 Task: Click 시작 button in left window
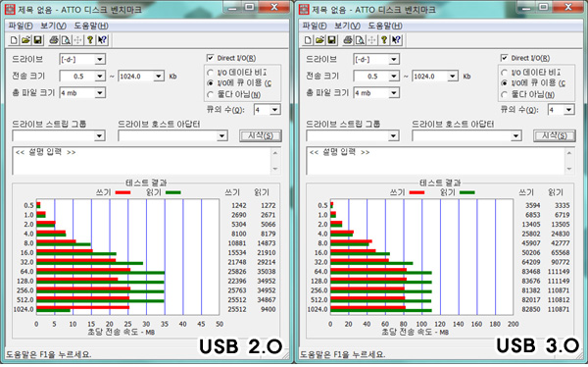[261, 135]
